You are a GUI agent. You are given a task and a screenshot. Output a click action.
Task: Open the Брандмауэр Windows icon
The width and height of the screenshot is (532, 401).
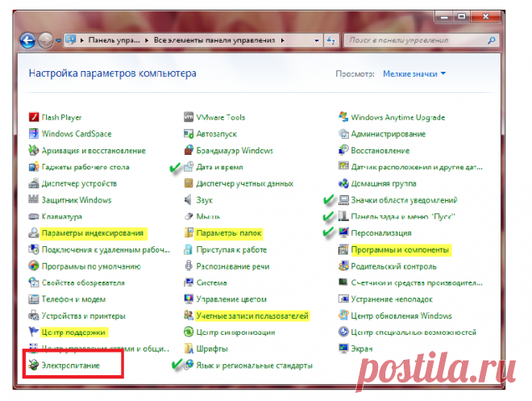coord(189,150)
